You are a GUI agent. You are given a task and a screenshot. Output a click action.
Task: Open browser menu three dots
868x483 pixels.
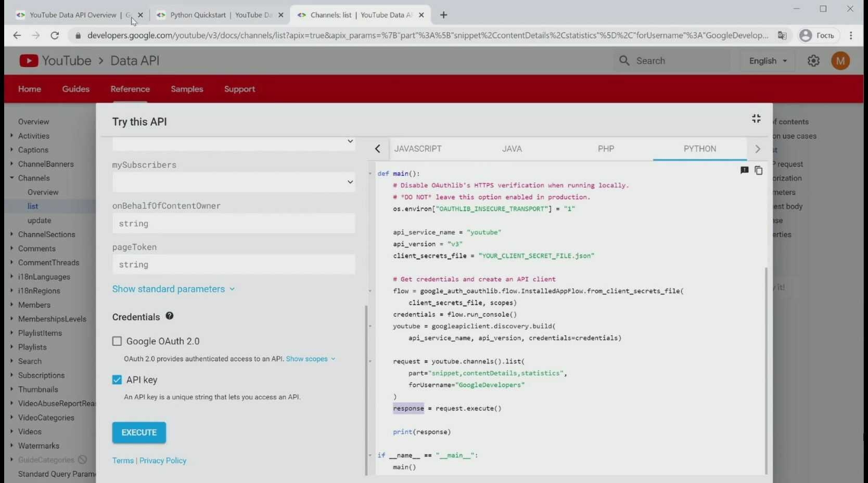point(851,35)
